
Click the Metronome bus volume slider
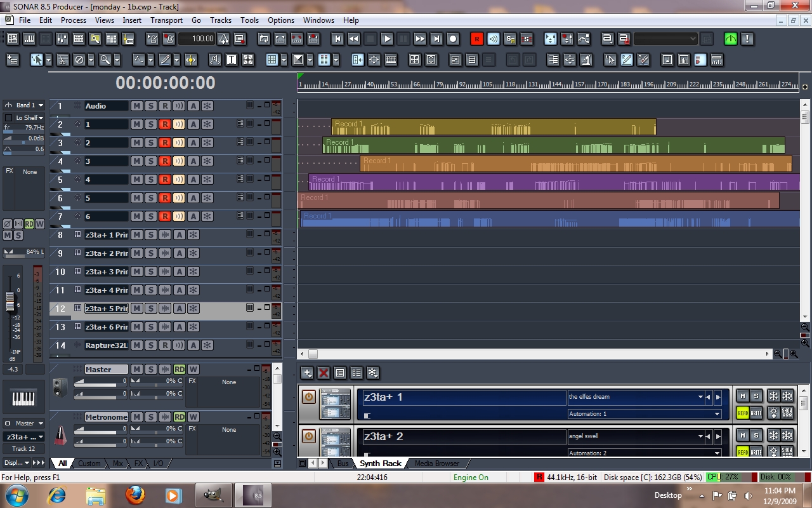point(100,430)
